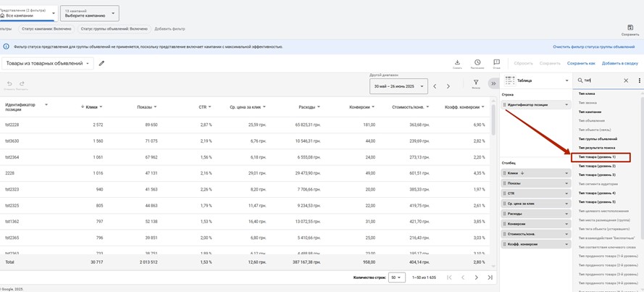
Task: Click the feedback (Отзыв) icon
Action: [x=496, y=63]
